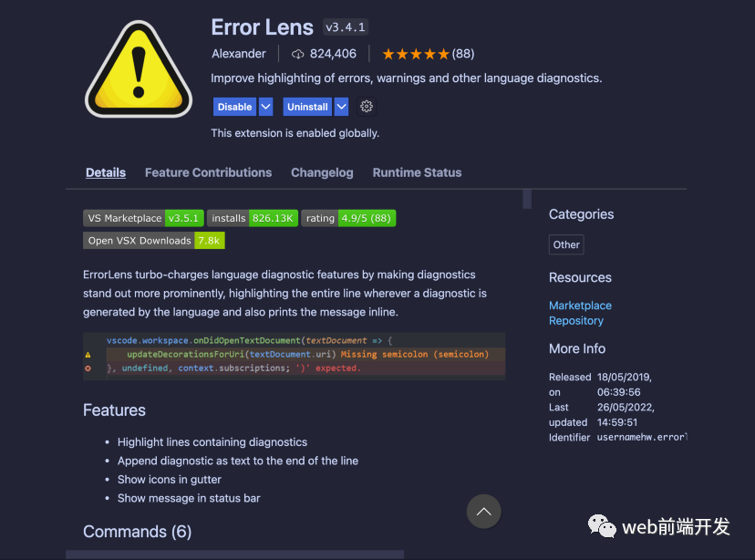This screenshot has height=560, width=755.
Task: Click the v3.4.1 version label
Action: pyautogui.click(x=346, y=27)
